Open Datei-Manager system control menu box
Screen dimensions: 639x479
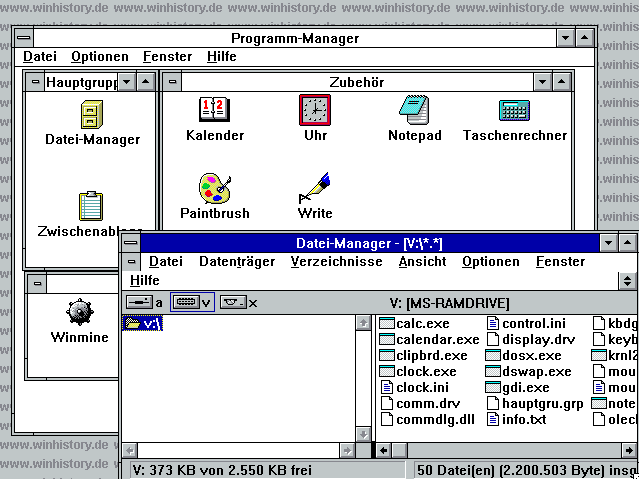click(131, 243)
